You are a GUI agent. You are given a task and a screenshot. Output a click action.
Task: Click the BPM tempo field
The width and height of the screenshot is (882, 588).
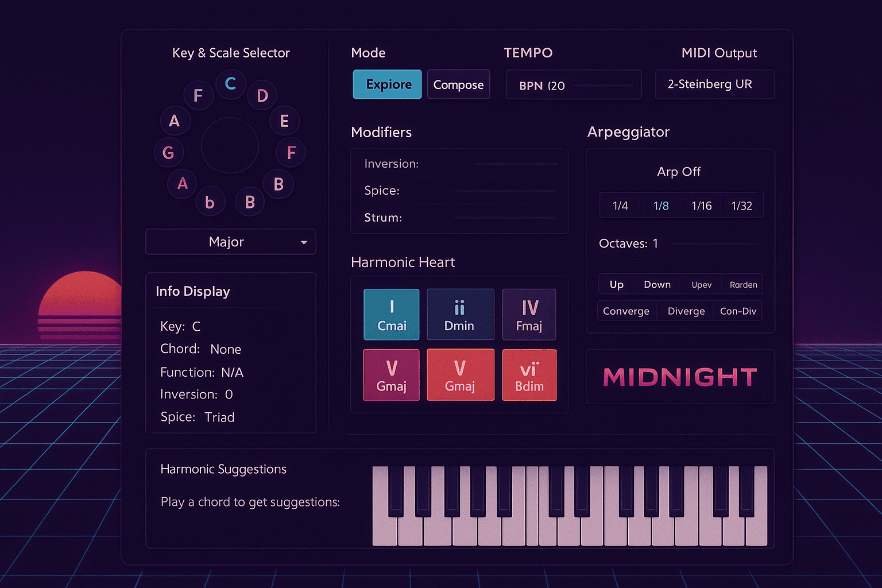[x=573, y=85]
